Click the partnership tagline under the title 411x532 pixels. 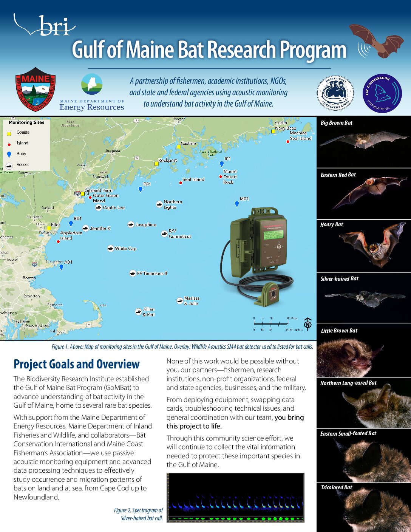point(209,92)
